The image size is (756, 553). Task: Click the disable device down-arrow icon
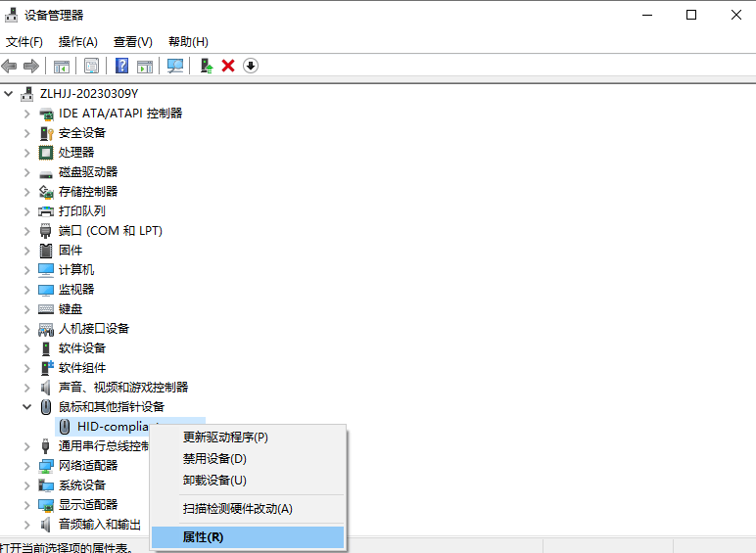tap(251, 66)
